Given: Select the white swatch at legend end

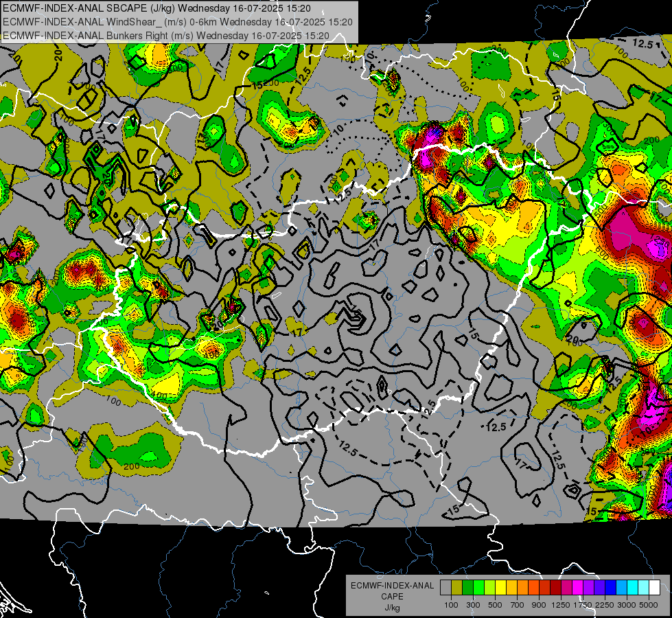Looking at the screenshot, I should coord(654,587).
